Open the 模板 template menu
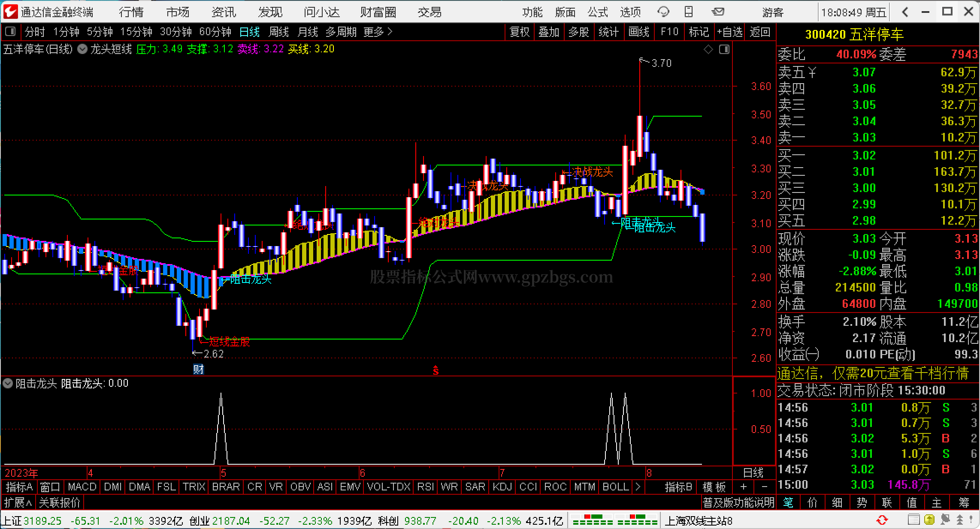980x529 pixels. (x=714, y=487)
